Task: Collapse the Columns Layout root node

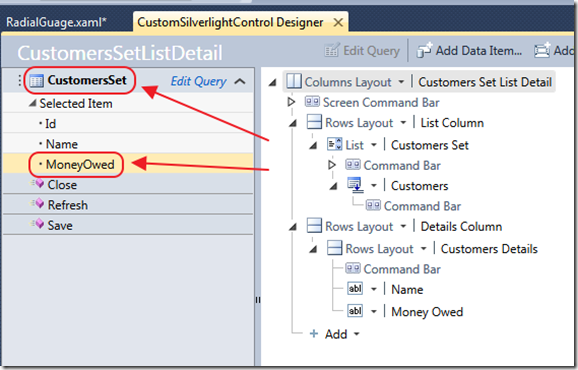Action: click(x=273, y=82)
